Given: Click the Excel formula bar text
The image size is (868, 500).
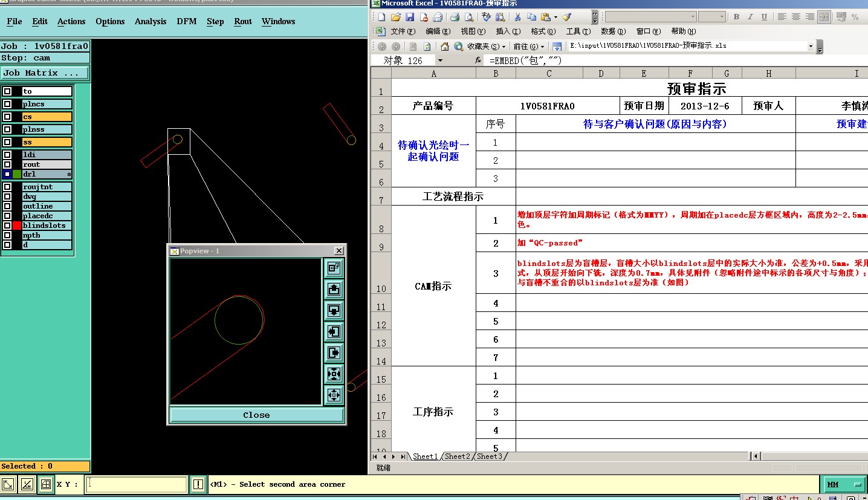Looking at the screenshot, I should (526, 60).
